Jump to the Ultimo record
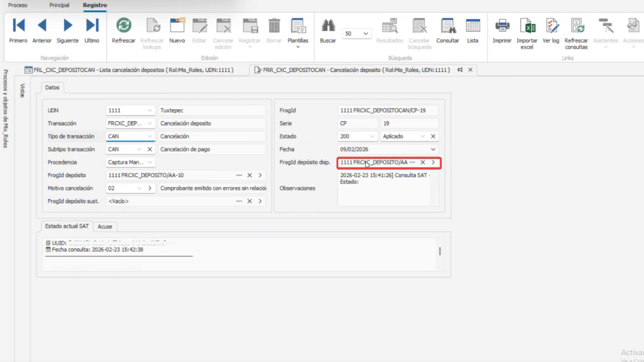 92,26
